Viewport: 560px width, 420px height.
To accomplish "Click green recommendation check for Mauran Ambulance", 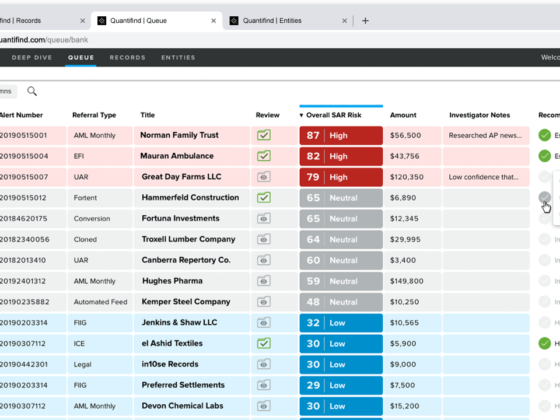I will [545, 156].
